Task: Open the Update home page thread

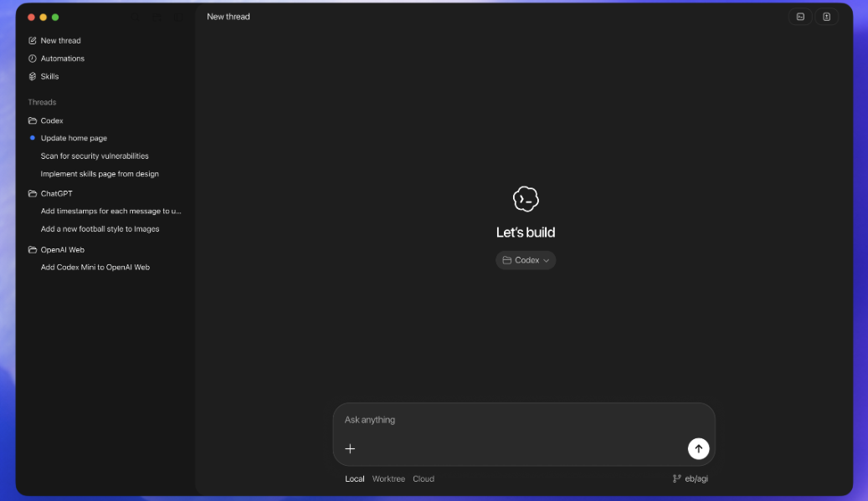Action: point(74,138)
